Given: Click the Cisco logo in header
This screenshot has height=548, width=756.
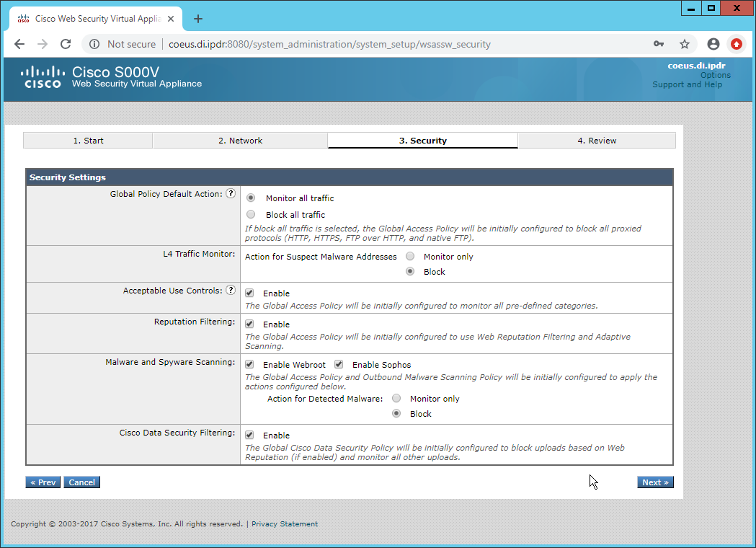Looking at the screenshot, I should 43,77.
